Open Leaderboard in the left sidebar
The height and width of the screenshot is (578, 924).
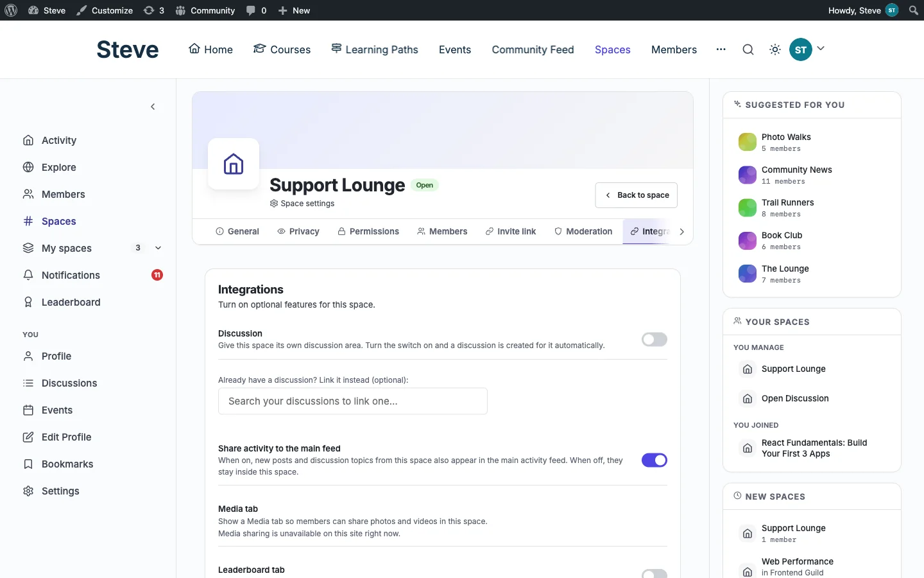(71, 302)
